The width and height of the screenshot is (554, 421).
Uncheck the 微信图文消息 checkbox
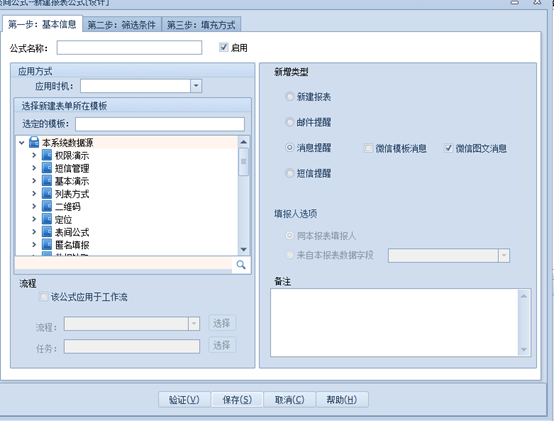448,148
